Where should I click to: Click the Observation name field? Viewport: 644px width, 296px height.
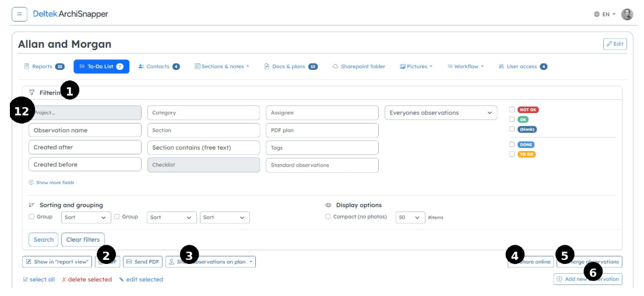[85, 130]
